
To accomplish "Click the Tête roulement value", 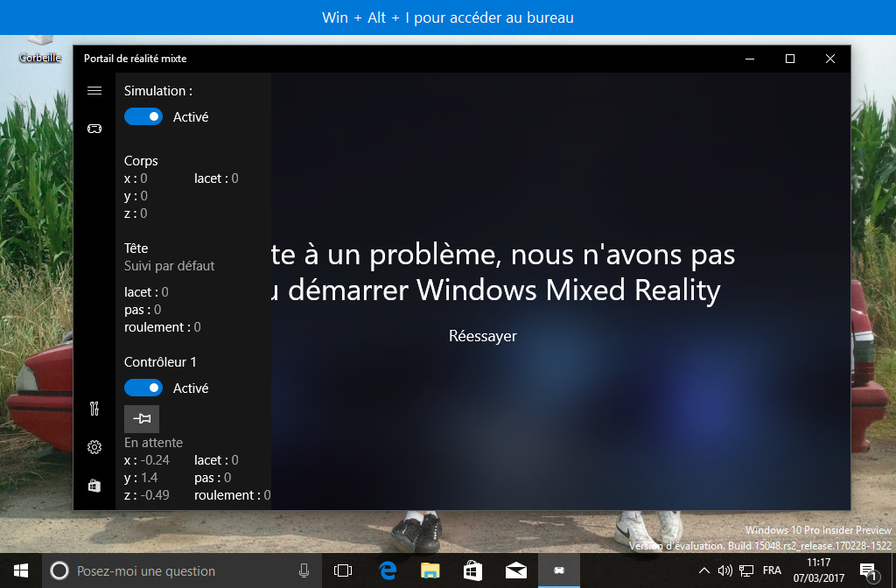I will (197, 327).
